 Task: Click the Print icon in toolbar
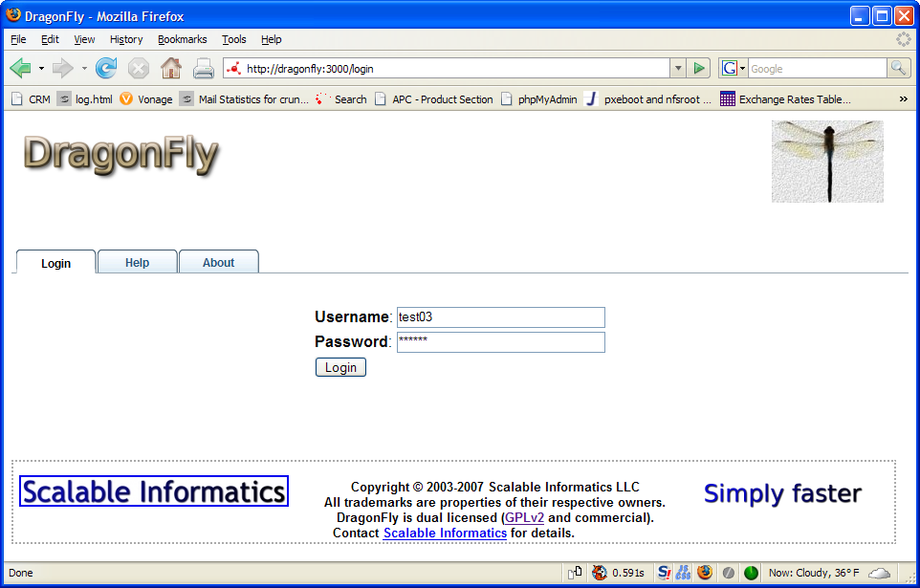[204, 69]
